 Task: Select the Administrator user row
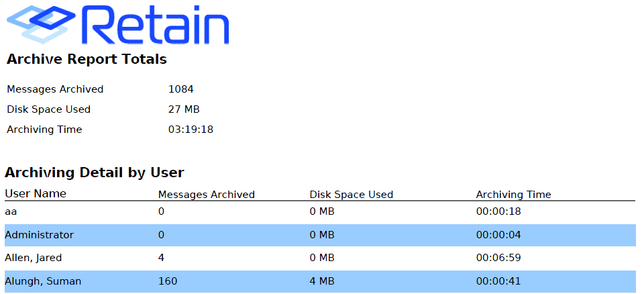pos(39,235)
